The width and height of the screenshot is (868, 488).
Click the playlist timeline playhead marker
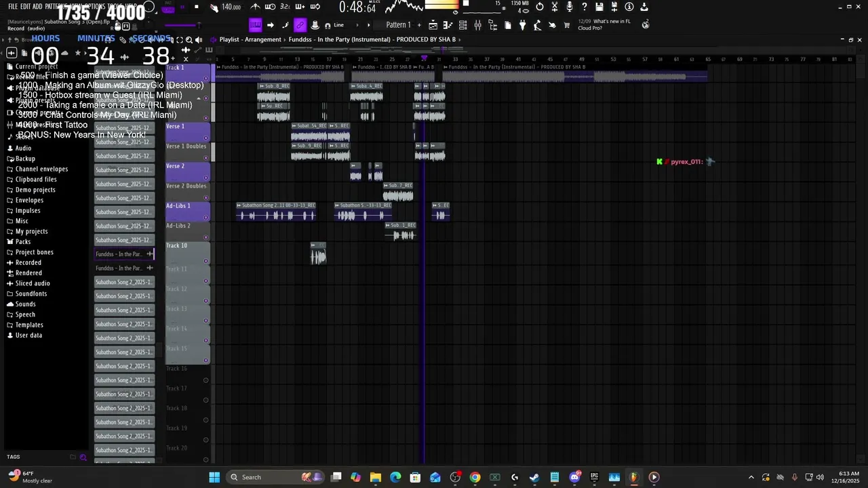click(425, 58)
